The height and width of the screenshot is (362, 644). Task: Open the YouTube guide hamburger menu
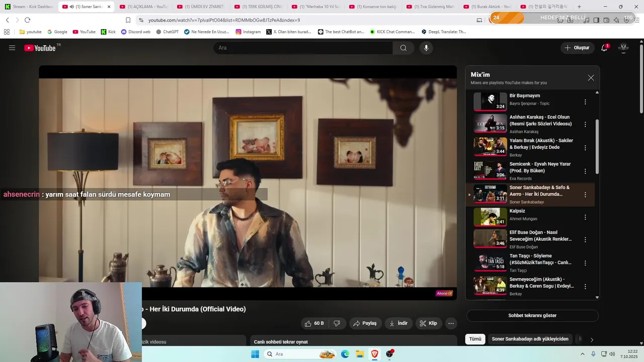click(x=12, y=48)
